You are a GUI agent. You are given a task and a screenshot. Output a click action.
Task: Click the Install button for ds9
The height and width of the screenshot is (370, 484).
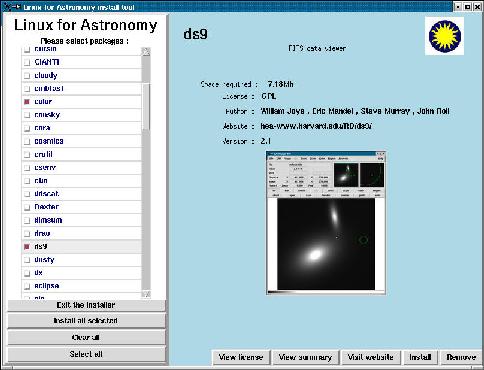point(420,358)
